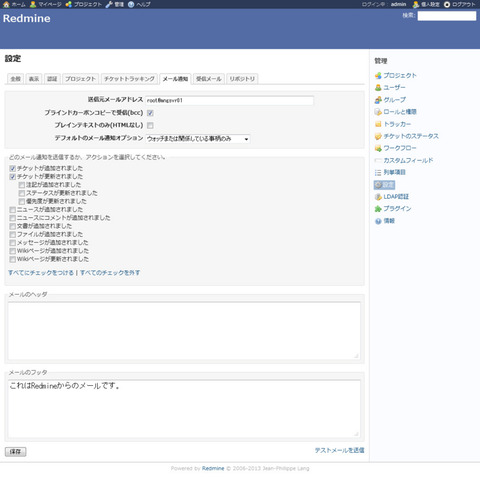Click テストメールを送信 link

(339, 450)
